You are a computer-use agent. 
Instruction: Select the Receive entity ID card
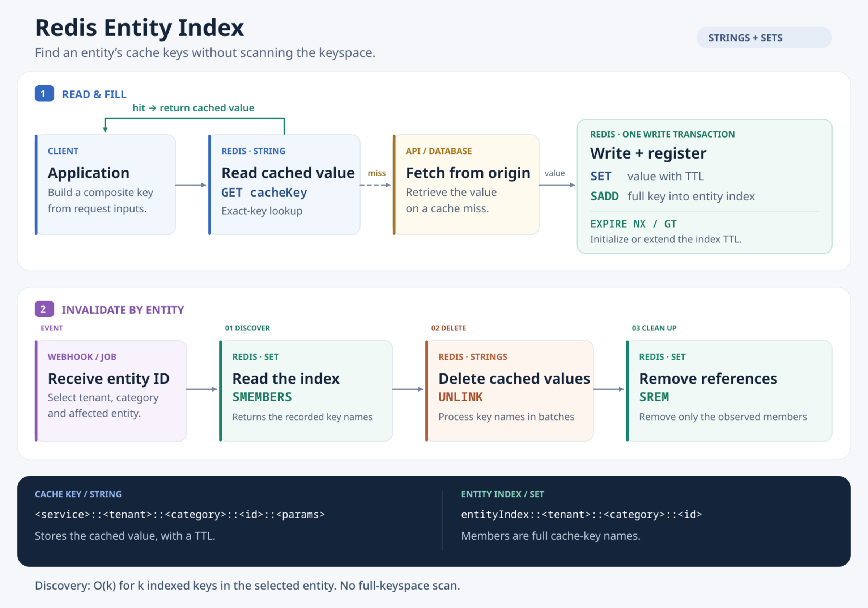tap(111, 390)
